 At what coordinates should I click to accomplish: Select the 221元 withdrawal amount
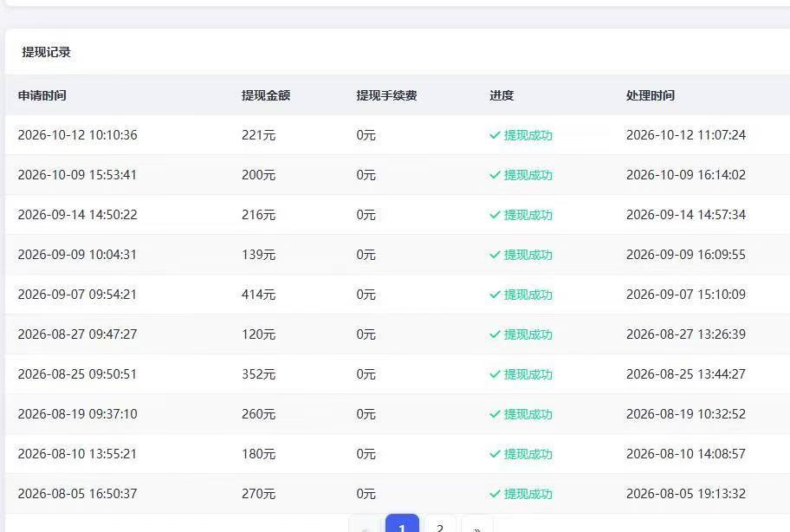point(258,135)
